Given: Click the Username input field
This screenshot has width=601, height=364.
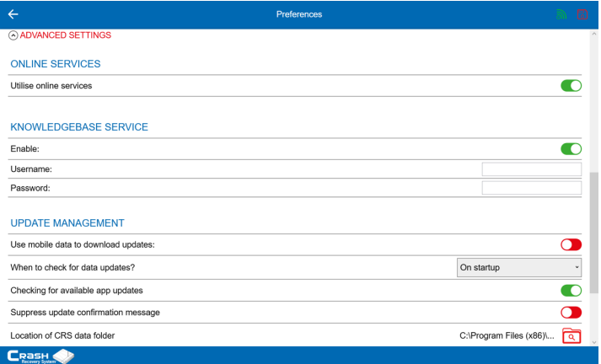Looking at the screenshot, I should click(531, 169).
